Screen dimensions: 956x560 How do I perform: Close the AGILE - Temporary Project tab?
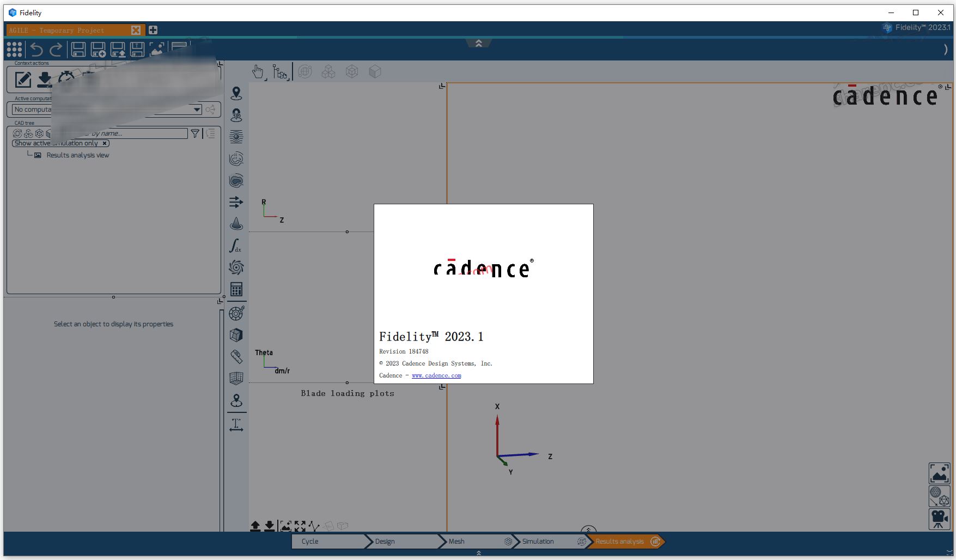tap(136, 31)
